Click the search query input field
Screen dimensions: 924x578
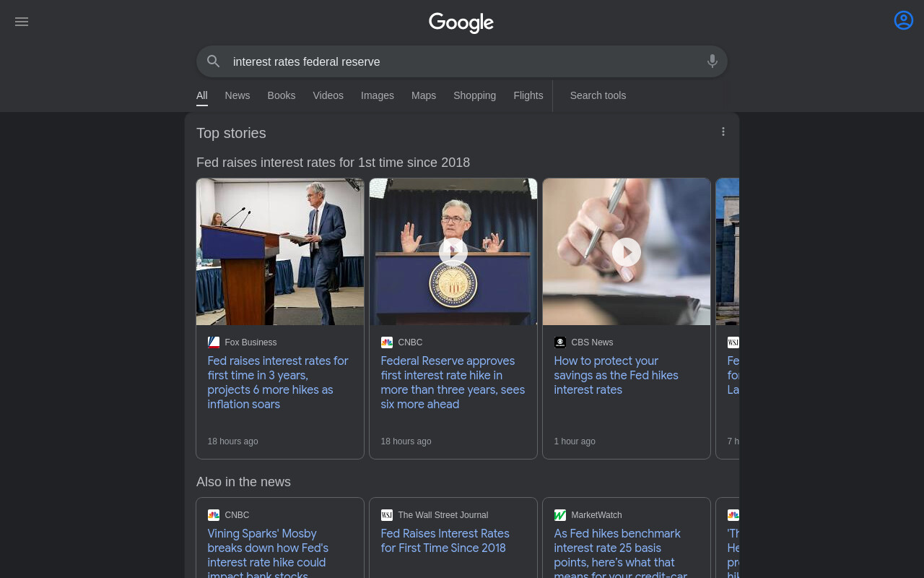[x=462, y=61]
